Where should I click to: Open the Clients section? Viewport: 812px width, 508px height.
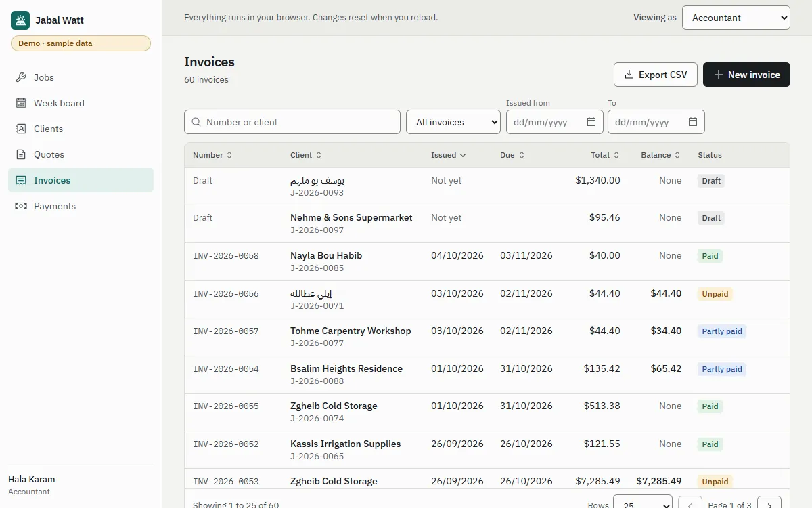pos(81,129)
